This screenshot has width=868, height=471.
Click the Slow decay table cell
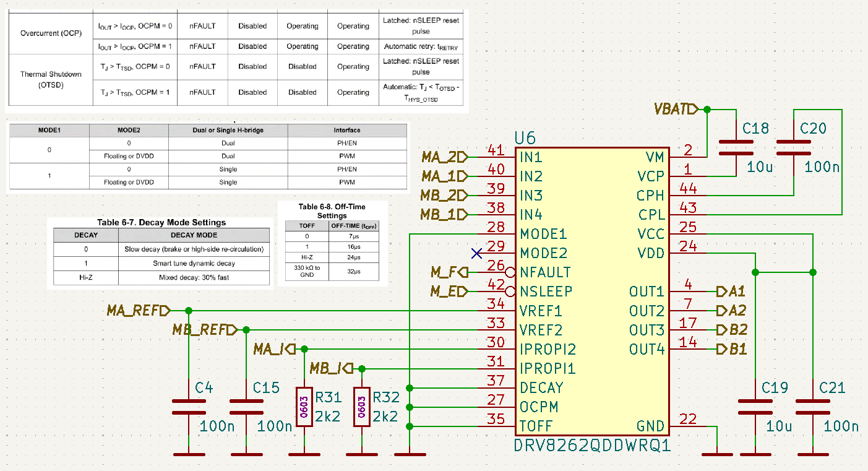coord(193,249)
